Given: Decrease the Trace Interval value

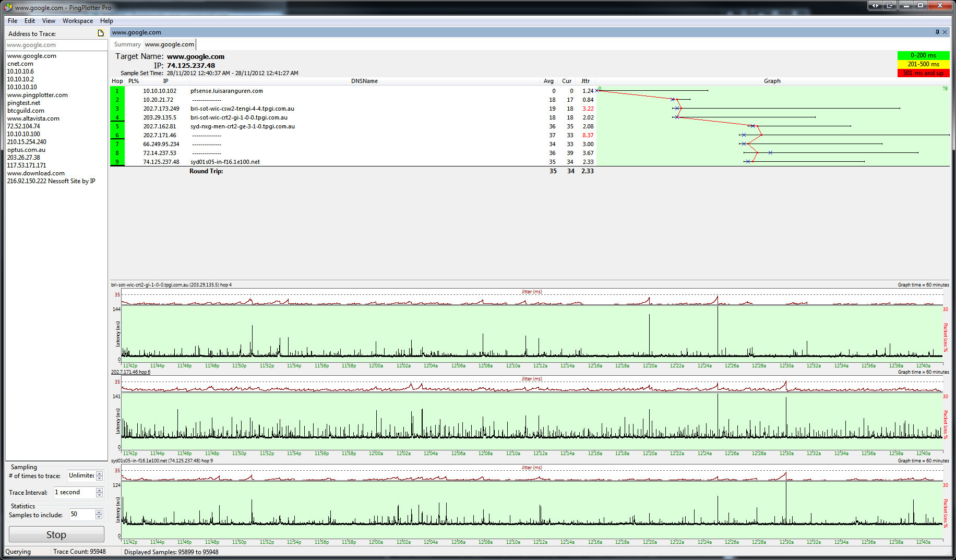Looking at the screenshot, I should click(100, 495).
